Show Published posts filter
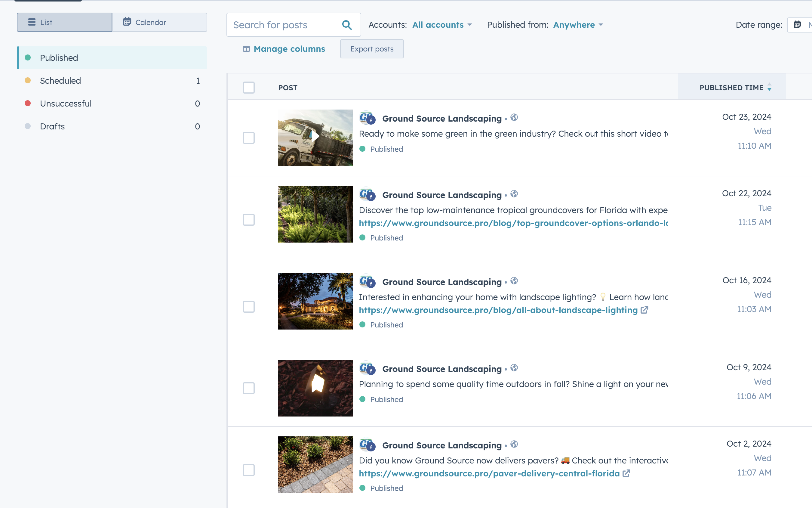Image resolution: width=812 pixels, height=508 pixels. [x=112, y=58]
